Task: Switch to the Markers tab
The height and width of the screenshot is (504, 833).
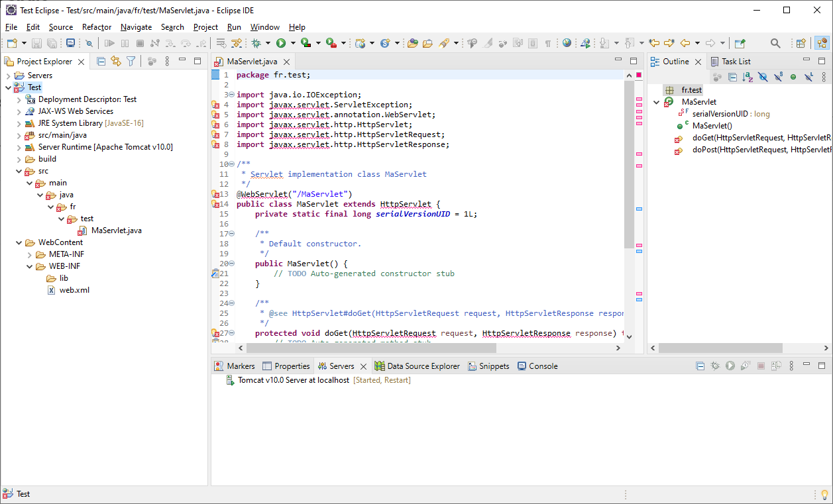Action: (235, 366)
